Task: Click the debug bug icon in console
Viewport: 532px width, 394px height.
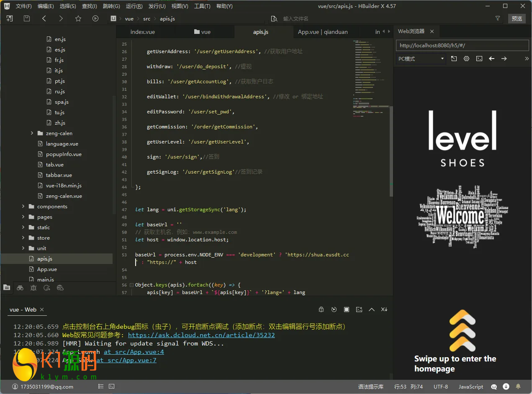Action: point(321,310)
